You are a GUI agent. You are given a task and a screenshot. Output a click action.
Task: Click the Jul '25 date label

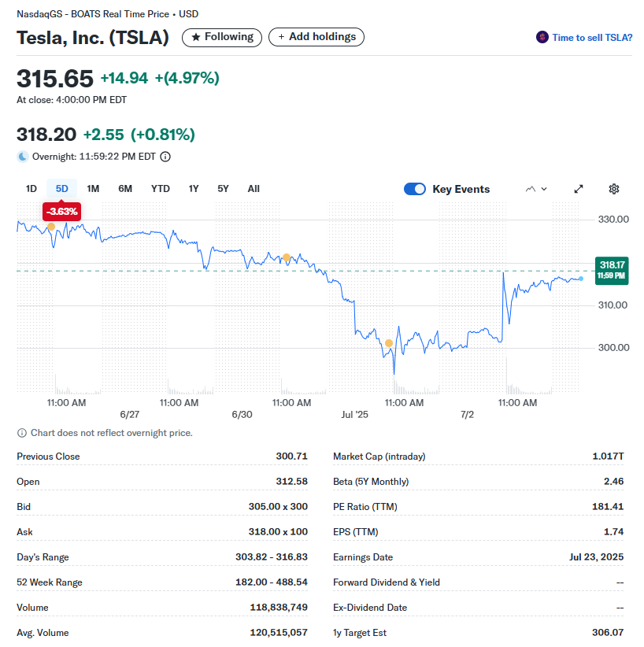[354, 414]
